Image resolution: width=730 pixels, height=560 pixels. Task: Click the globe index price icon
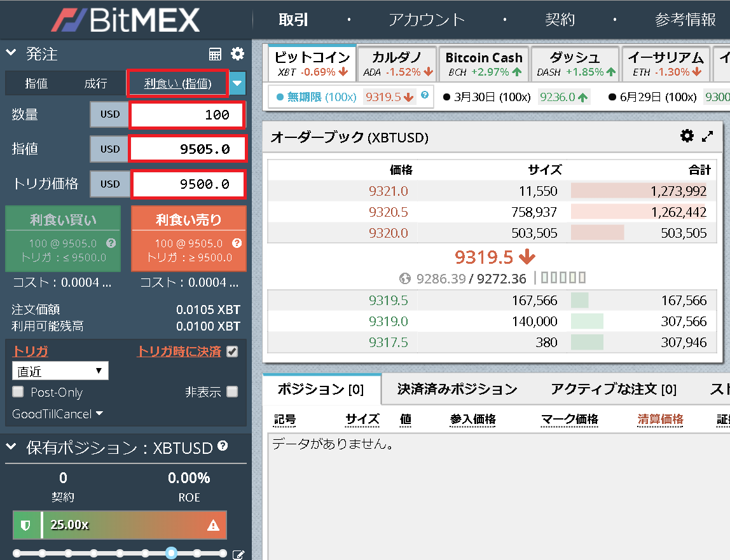(405, 278)
